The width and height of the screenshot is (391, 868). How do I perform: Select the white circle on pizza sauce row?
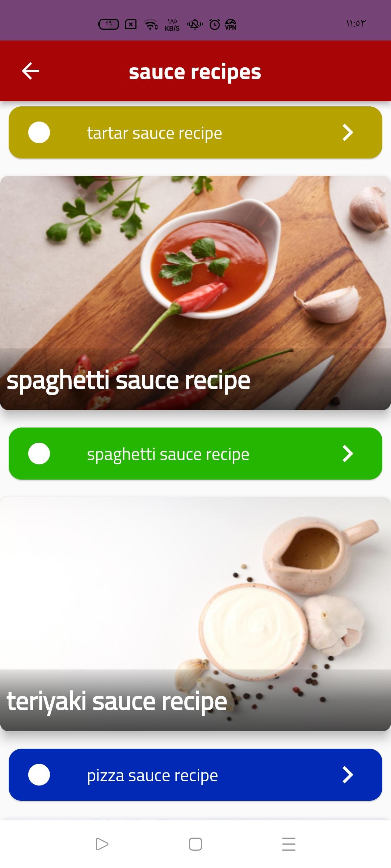tap(39, 775)
